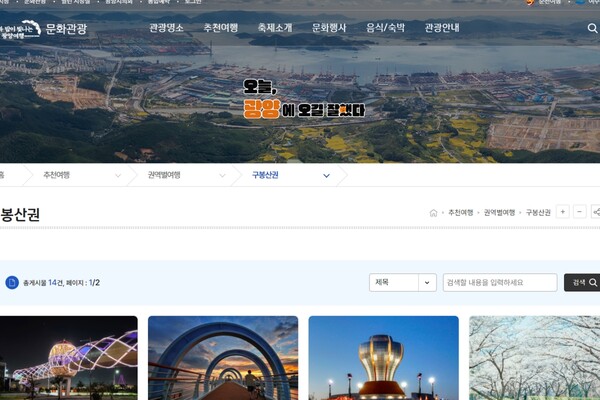This screenshot has width=600, height=400.
Task: Open the 관광명소 menu
Action: click(166, 28)
